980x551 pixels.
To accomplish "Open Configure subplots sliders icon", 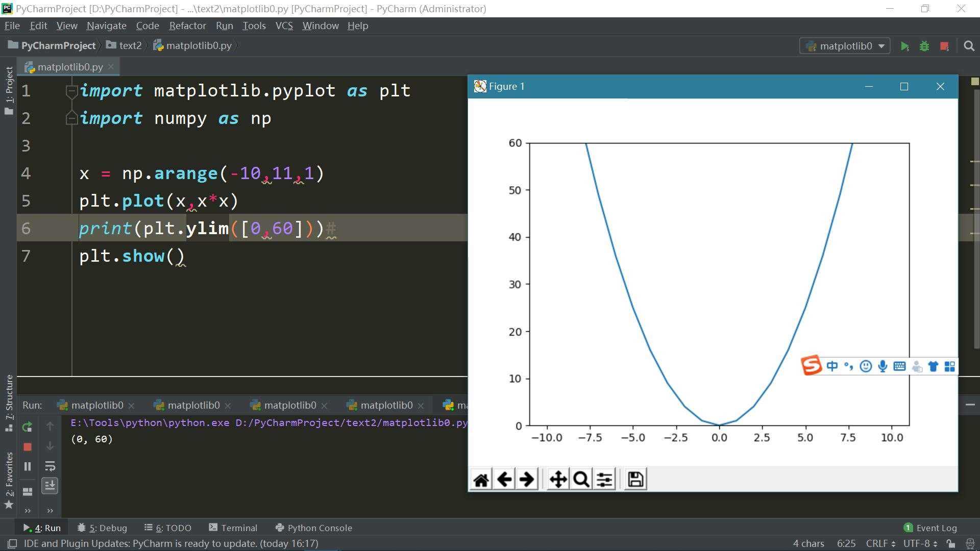I will pos(604,480).
